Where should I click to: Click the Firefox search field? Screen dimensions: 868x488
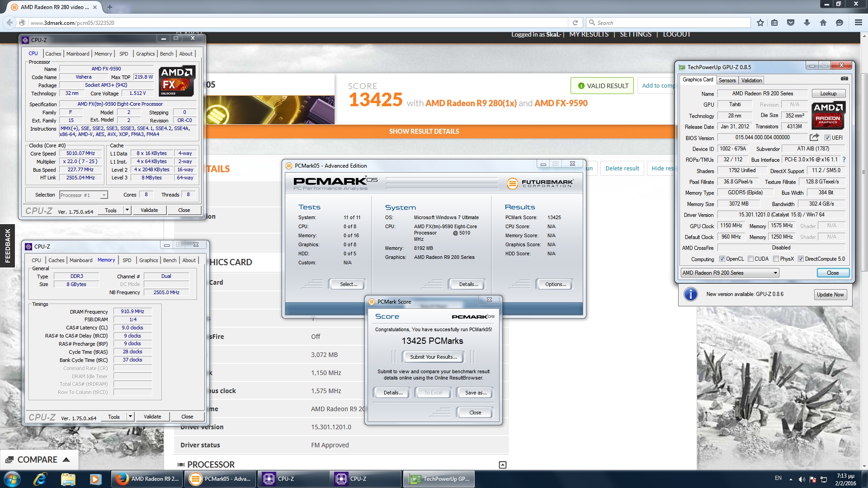(x=669, y=23)
